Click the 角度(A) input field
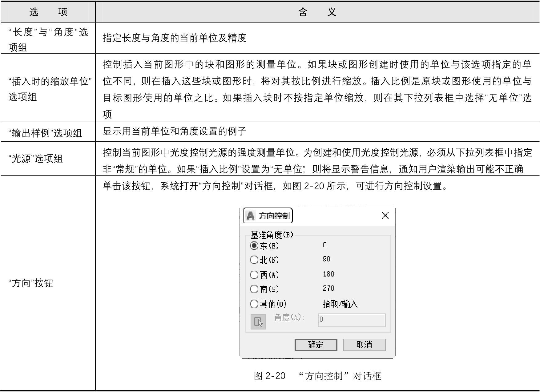 click(352, 320)
